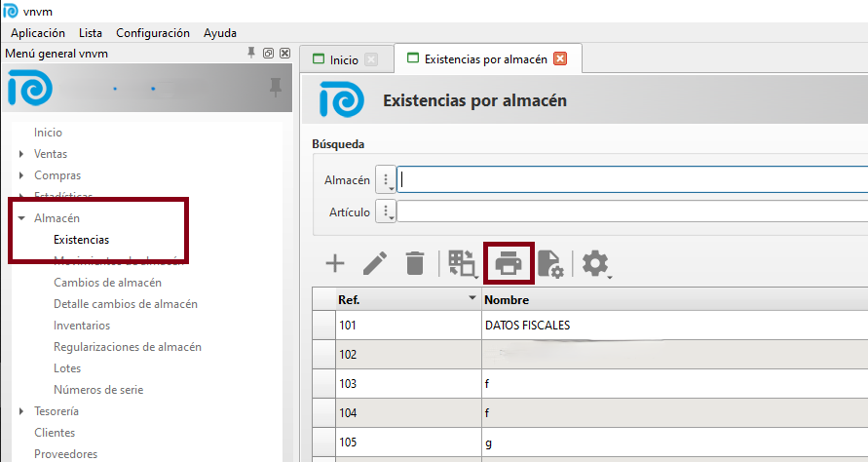Click the printer icon in toolbar
Viewport: 868px width, 462px height.
click(x=510, y=263)
